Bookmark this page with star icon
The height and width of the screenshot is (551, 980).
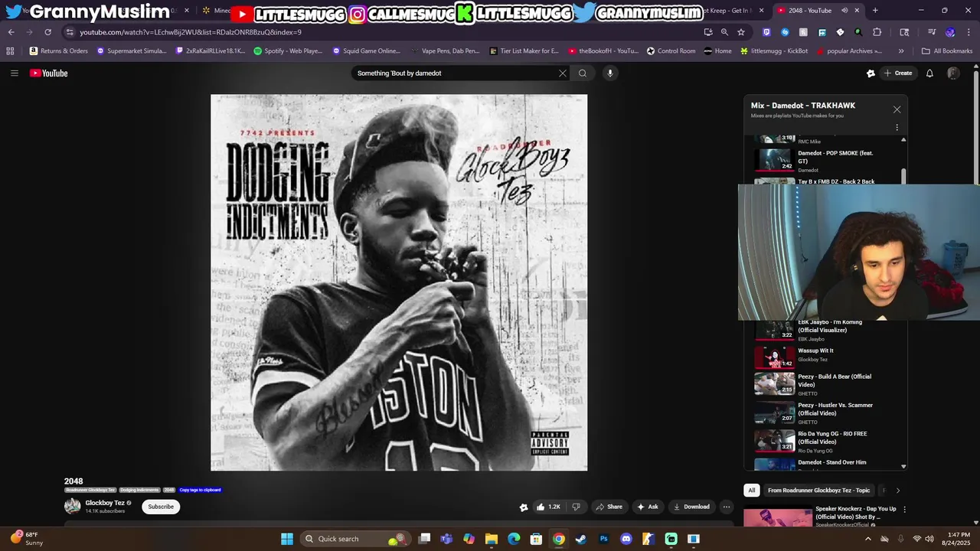tap(741, 32)
